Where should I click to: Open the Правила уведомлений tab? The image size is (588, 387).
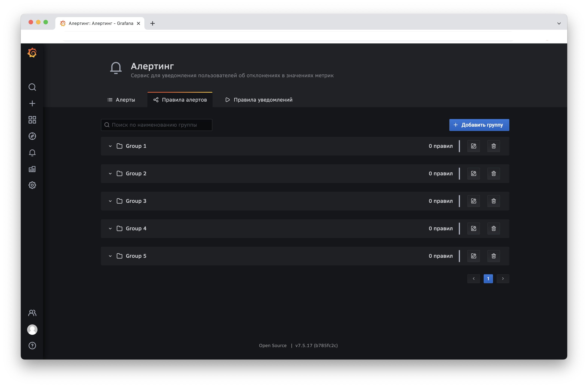coord(259,100)
